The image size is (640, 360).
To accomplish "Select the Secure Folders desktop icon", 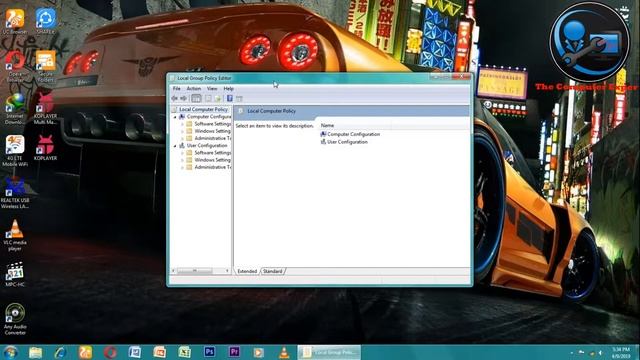I will pyautogui.click(x=45, y=66).
